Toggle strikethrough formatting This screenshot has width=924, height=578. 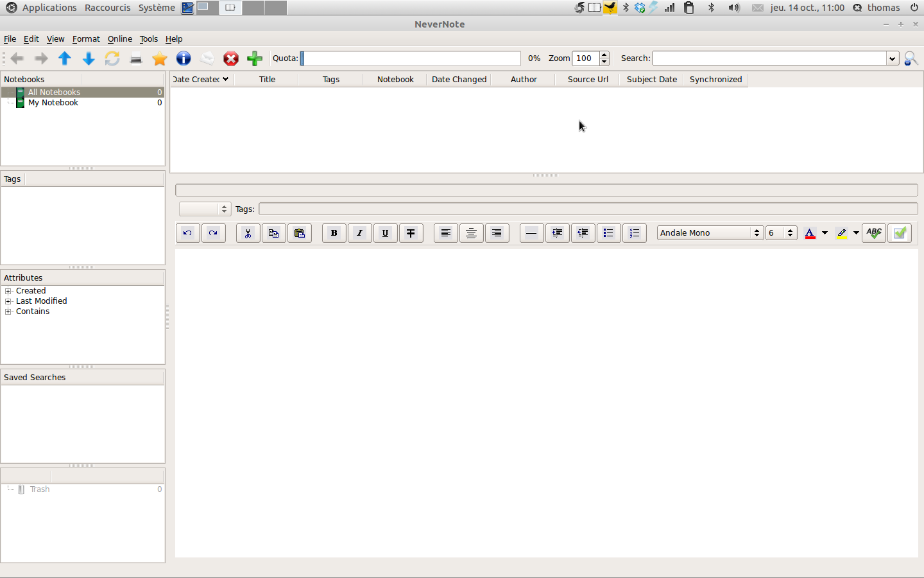pos(411,233)
